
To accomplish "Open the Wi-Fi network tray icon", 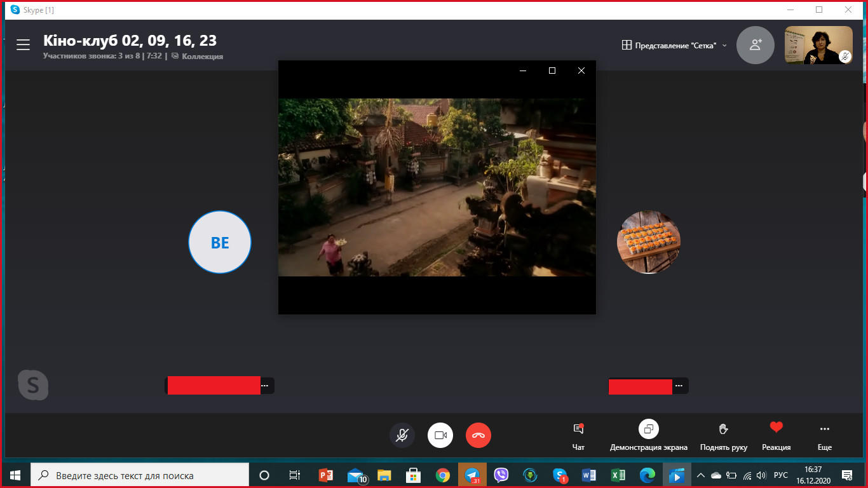I will click(747, 475).
